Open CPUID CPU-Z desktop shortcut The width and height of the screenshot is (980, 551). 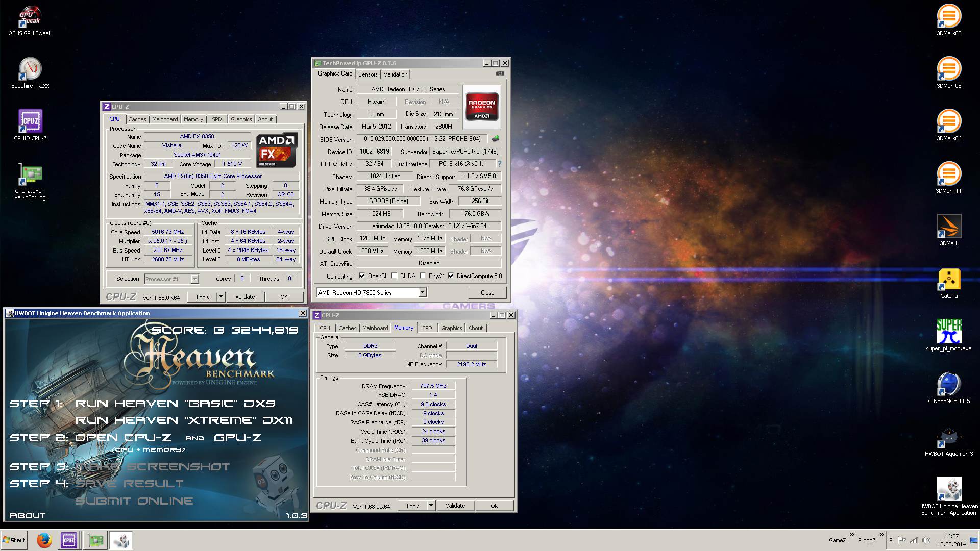tap(30, 125)
